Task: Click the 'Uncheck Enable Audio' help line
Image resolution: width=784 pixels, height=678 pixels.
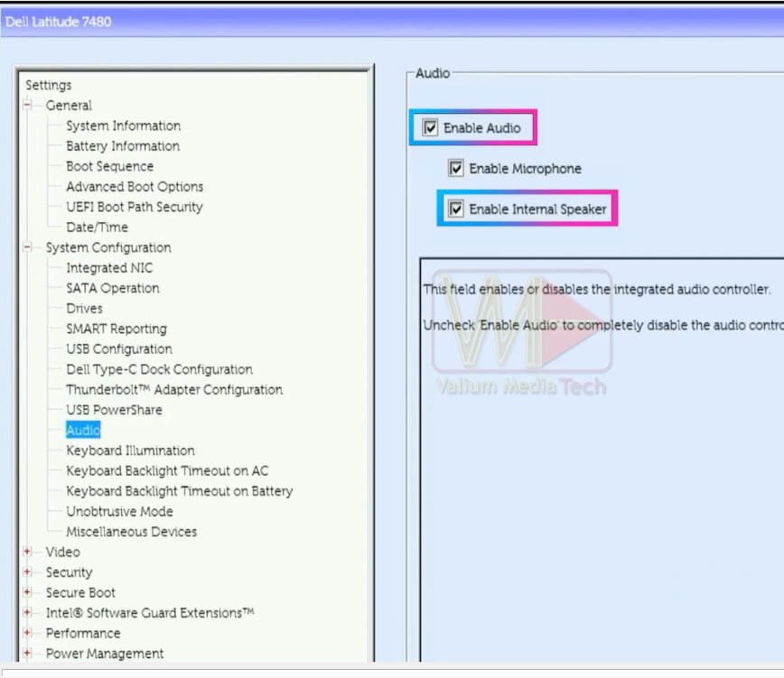Action: tap(603, 325)
